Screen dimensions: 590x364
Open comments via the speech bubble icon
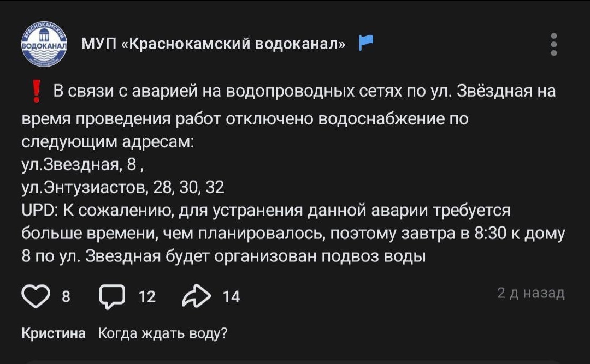(x=112, y=296)
